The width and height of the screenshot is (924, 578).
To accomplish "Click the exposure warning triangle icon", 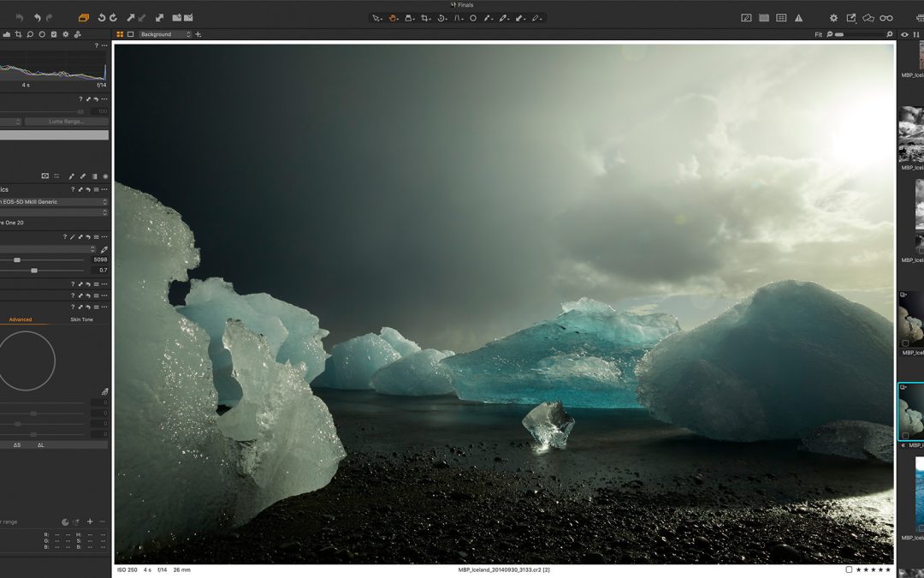I will pos(798,17).
